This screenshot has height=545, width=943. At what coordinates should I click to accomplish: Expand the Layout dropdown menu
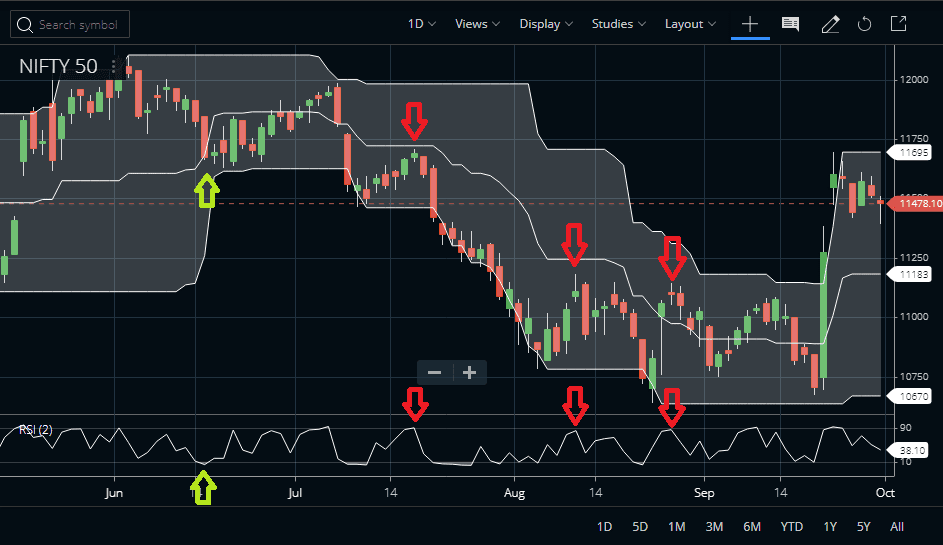pyautogui.click(x=690, y=24)
